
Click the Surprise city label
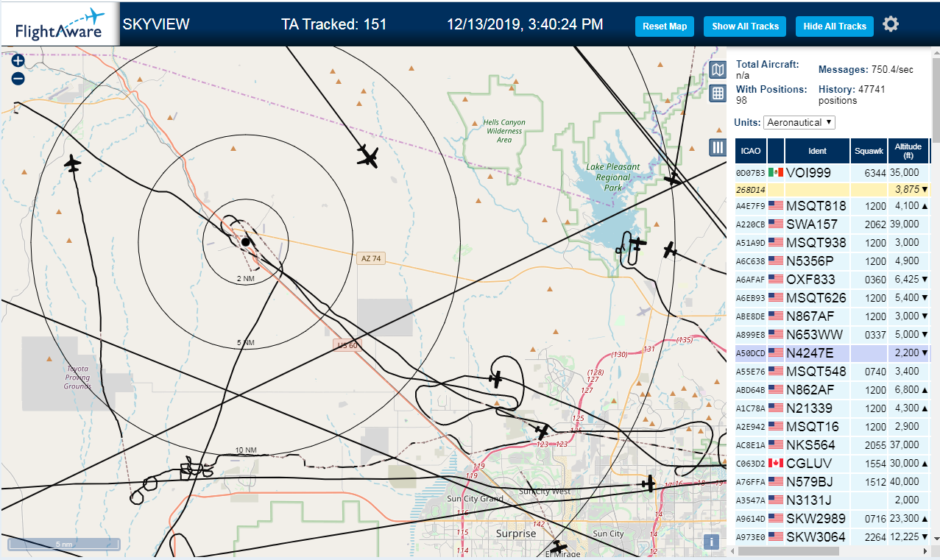pyautogui.click(x=516, y=534)
